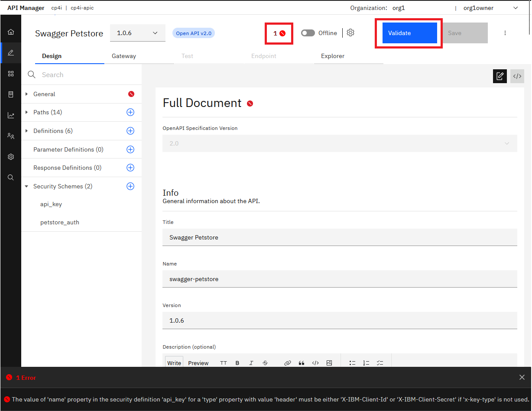Viewport: 532px width, 411px height.
Task: Add a task checklist in description editor
Action: [380, 363]
